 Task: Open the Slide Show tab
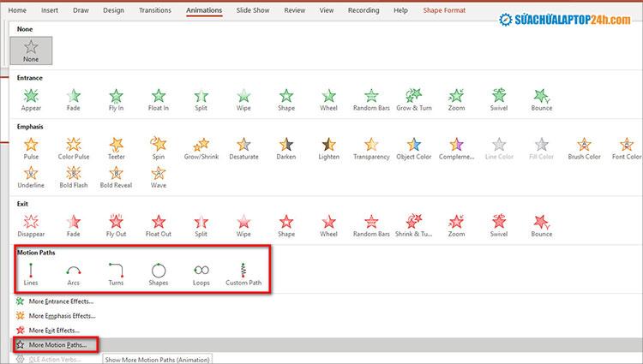[x=253, y=10]
